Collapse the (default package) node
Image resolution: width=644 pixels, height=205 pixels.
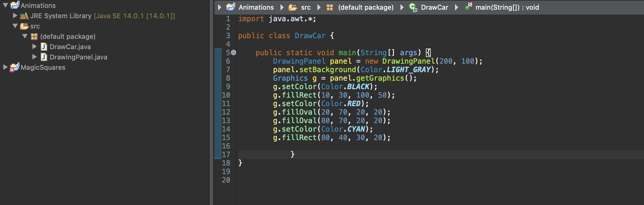[x=25, y=36]
